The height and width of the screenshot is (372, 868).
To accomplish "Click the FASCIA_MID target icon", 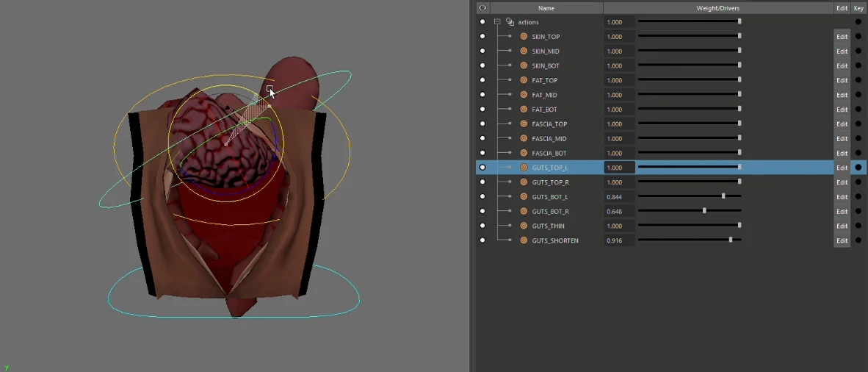I will coord(524,139).
